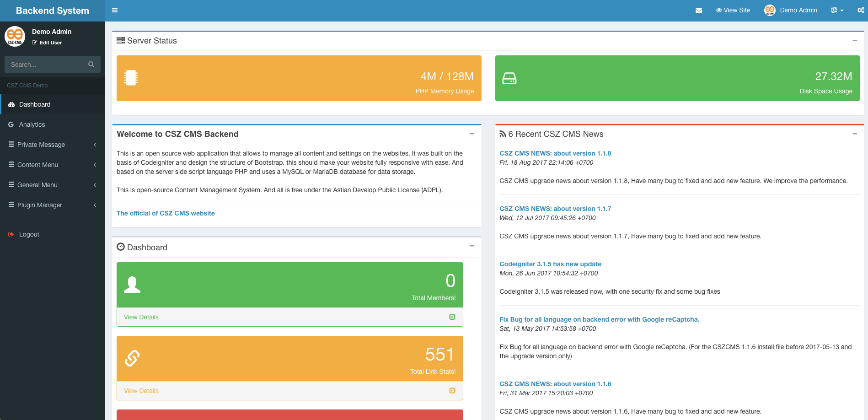Click arrow icon in Total Members footer
This screenshot has width=868, height=420.
pyautogui.click(x=452, y=317)
